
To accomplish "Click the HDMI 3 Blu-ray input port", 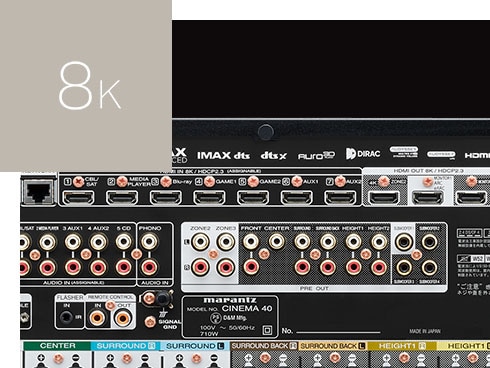I will [166, 198].
